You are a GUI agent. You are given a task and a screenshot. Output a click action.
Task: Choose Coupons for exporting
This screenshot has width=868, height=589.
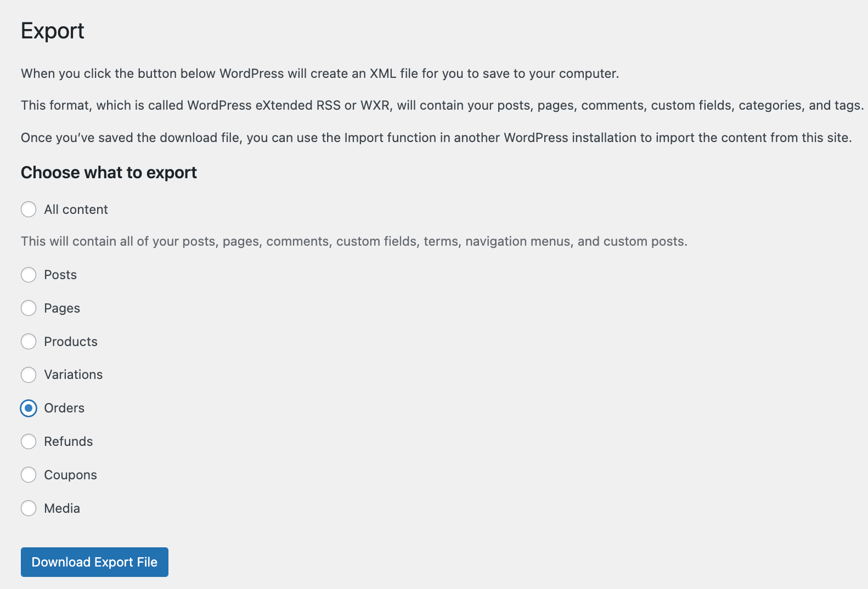(29, 475)
